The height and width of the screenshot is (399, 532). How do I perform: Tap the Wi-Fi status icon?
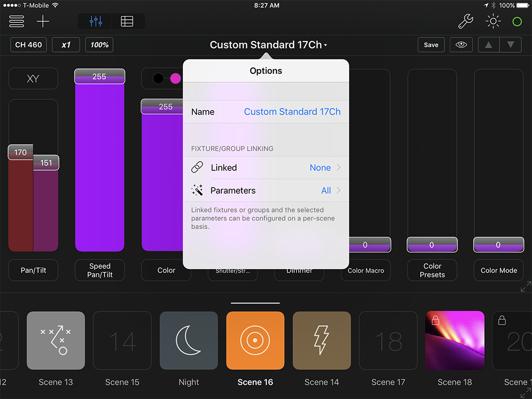55,5
